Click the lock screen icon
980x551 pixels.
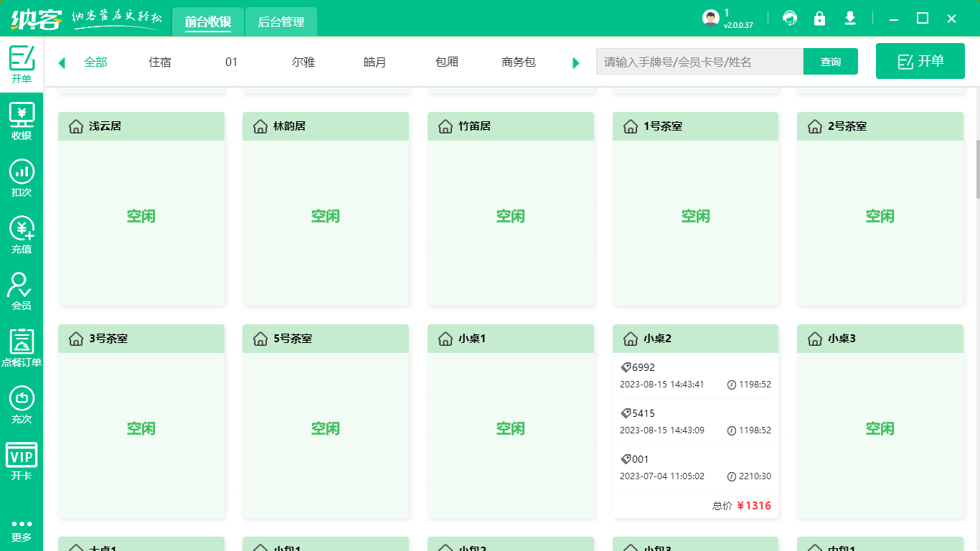click(x=819, y=19)
